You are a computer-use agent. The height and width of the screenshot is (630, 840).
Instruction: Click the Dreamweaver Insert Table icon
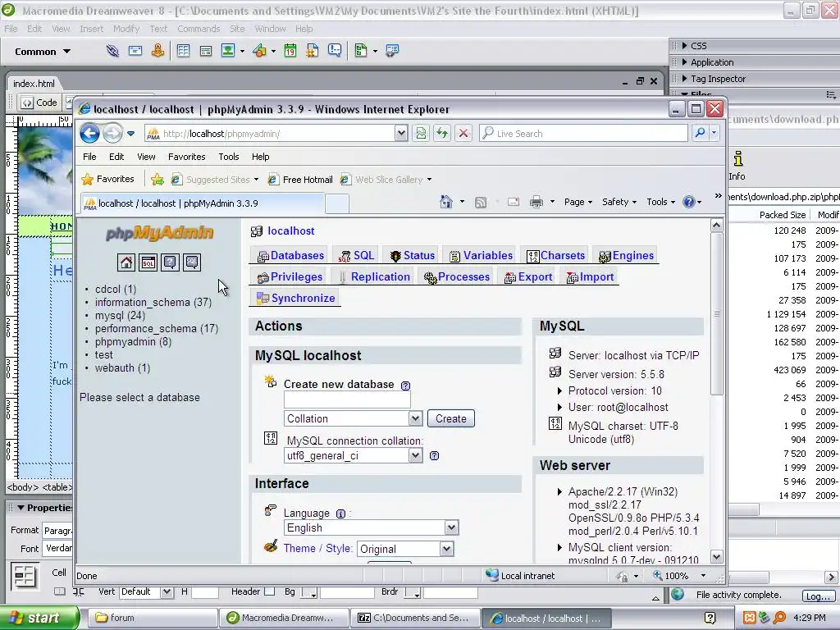(183, 51)
